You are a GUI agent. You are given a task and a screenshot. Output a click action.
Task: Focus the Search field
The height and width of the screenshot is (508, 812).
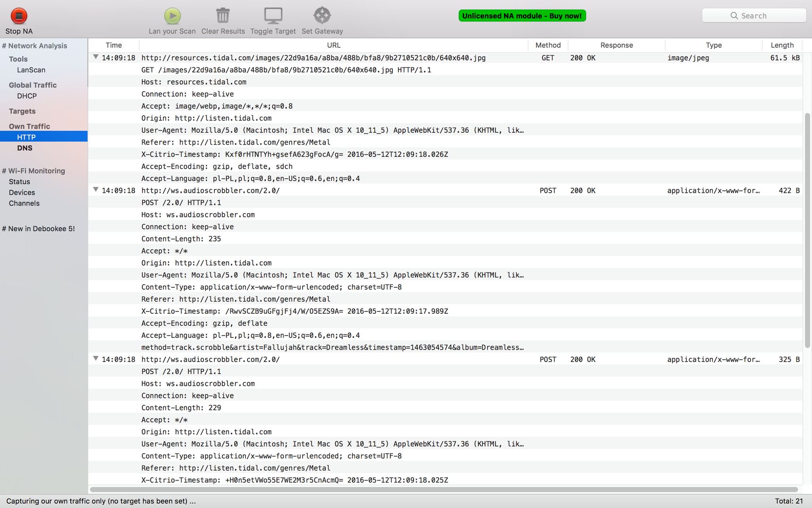coord(754,16)
